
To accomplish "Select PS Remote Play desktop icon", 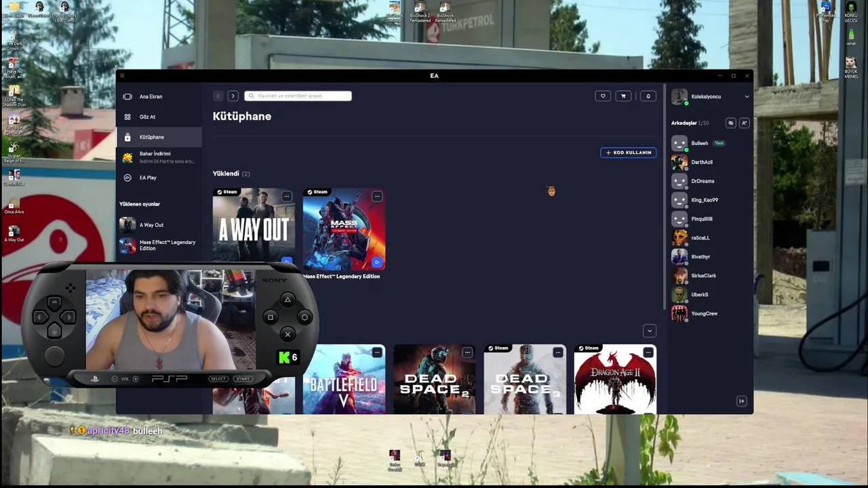I will click(x=825, y=12).
